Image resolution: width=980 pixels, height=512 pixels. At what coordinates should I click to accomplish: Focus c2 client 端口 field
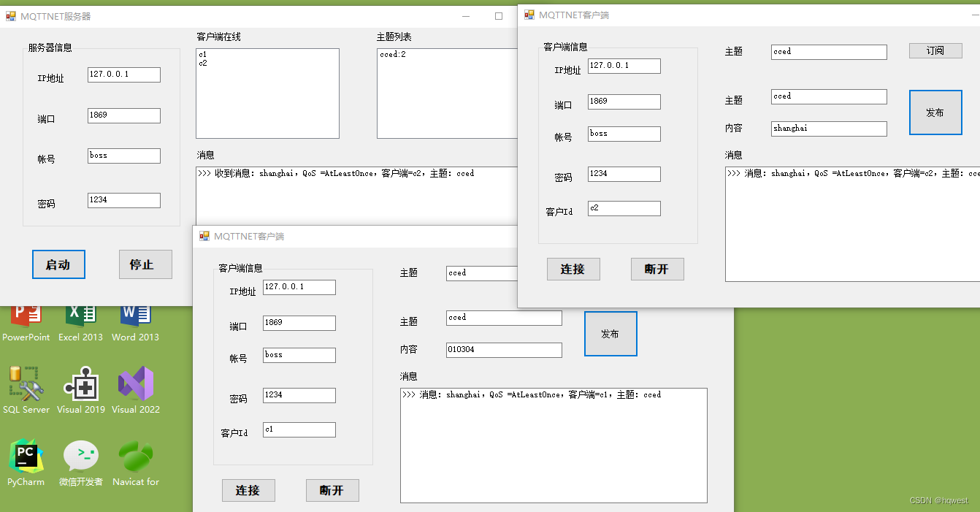[624, 102]
